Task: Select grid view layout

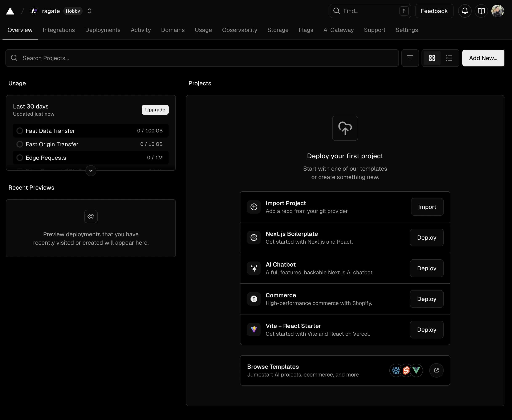Action: (432, 58)
